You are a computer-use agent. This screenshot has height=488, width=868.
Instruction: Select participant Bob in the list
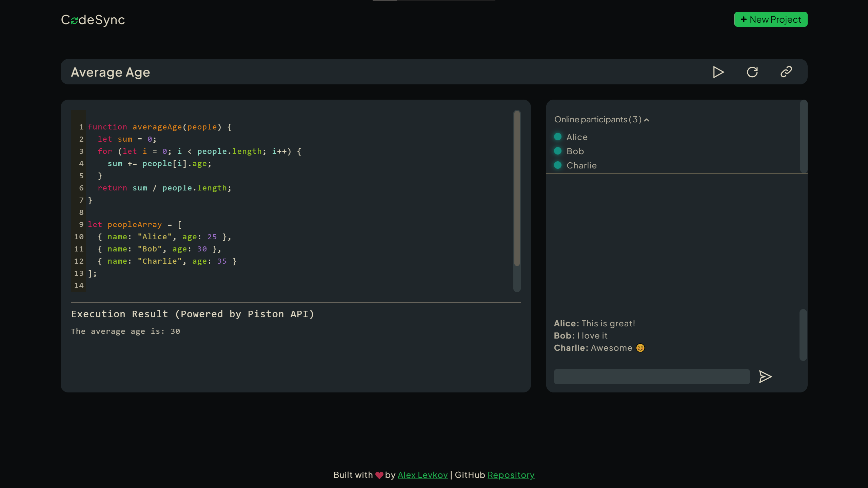[575, 151]
